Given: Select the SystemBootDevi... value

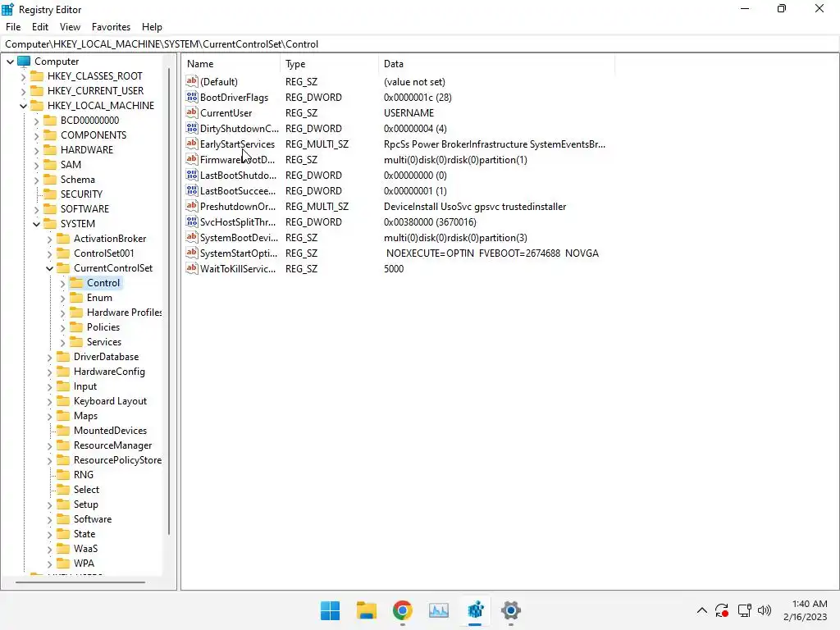Looking at the screenshot, I should coord(239,237).
